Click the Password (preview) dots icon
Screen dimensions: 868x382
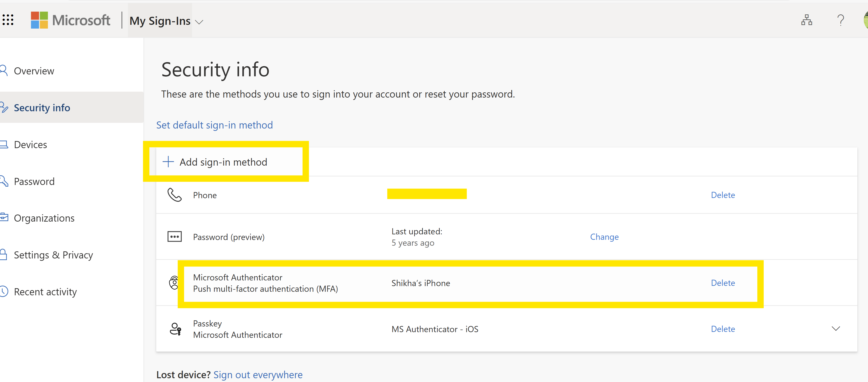pyautogui.click(x=174, y=237)
